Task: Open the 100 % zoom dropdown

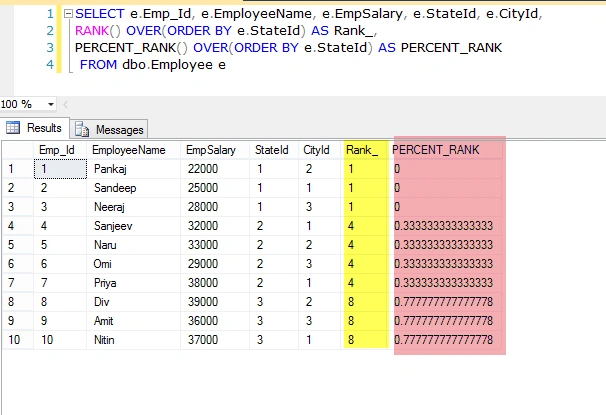Action: click(x=51, y=104)
